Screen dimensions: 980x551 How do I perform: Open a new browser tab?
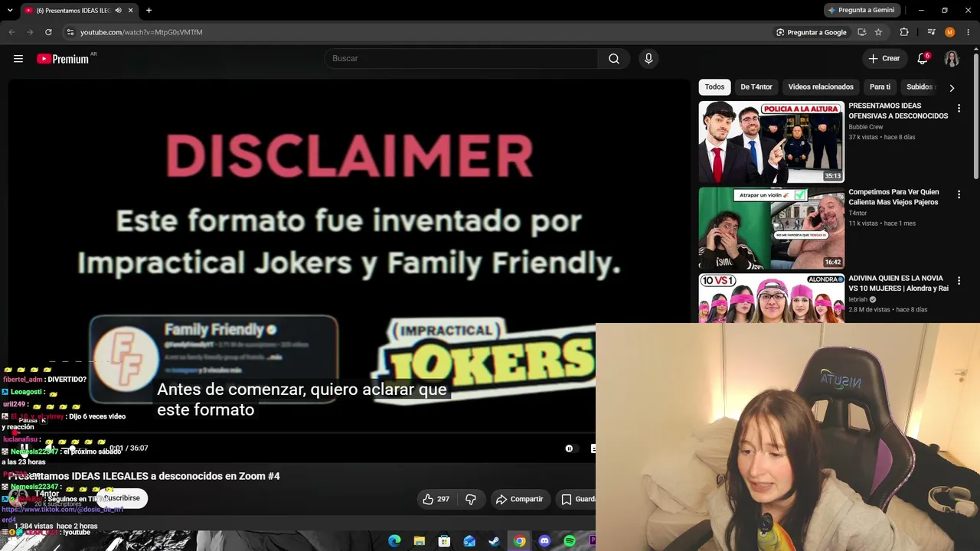[149, 11]
